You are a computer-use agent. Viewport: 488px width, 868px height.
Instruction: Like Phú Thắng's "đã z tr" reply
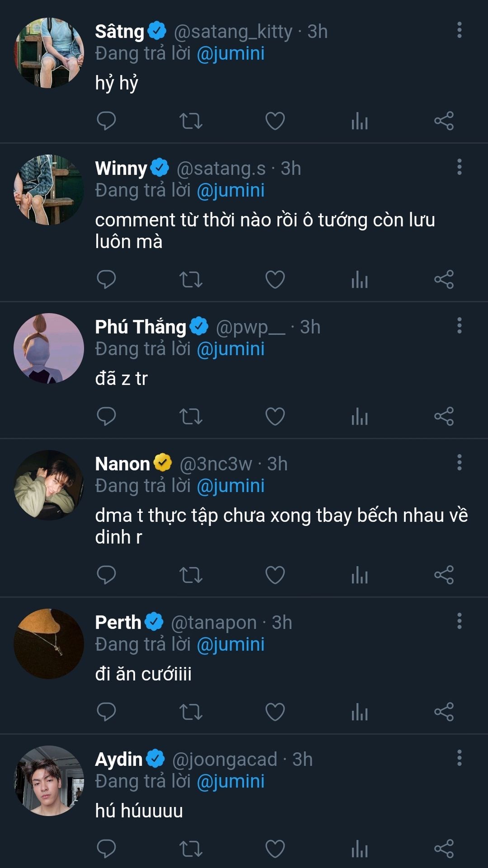275,416
